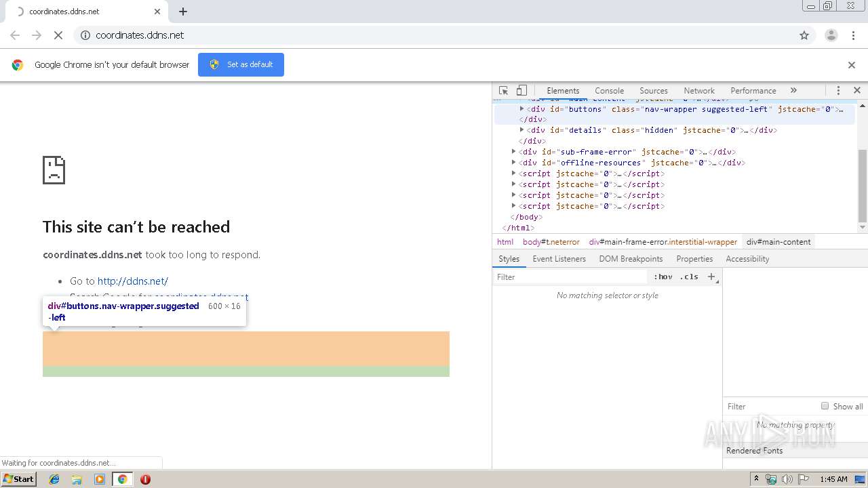Open the volume tray icon

click(787, 479)
